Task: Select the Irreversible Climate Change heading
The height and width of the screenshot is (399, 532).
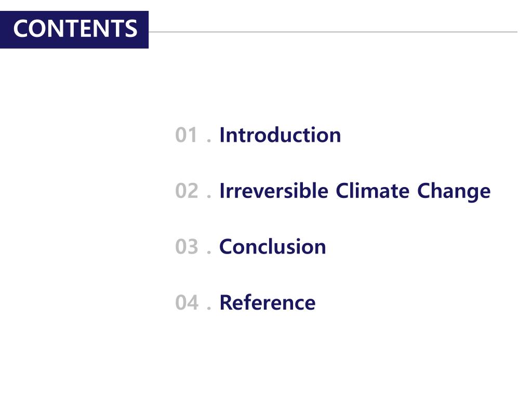Action: coord(355,191)
